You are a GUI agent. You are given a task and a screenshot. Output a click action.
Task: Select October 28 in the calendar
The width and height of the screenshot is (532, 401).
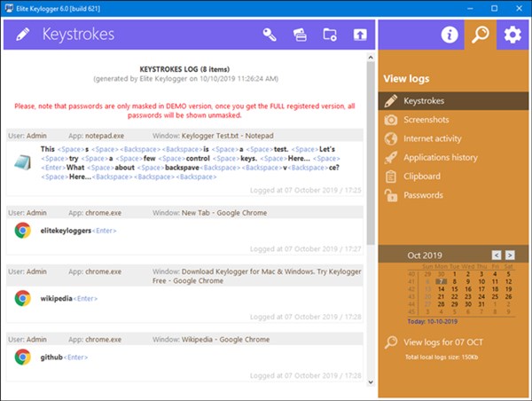[441, 304]
